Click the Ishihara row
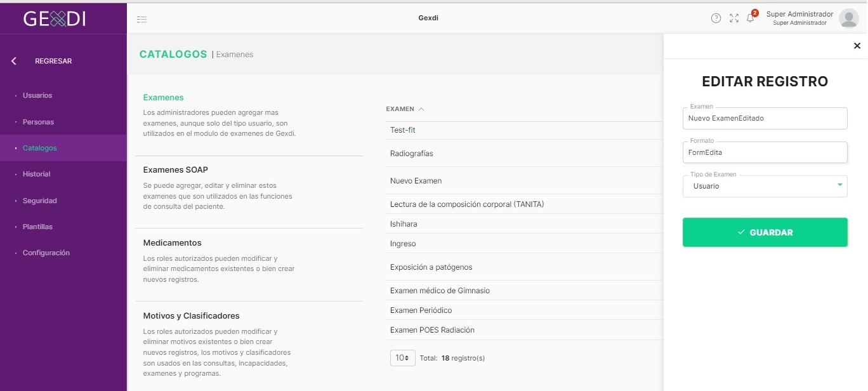This screenshot has width=868, height=391. click(524, 224)
